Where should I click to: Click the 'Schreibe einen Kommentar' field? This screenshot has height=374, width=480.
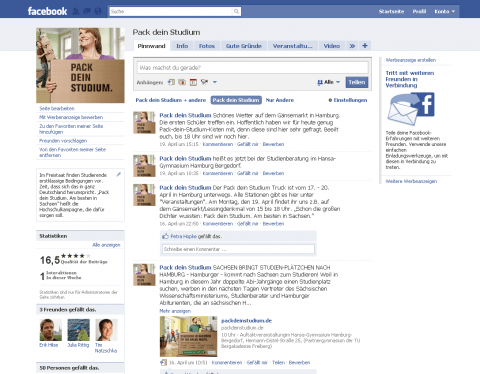click(x=238, y=249)
